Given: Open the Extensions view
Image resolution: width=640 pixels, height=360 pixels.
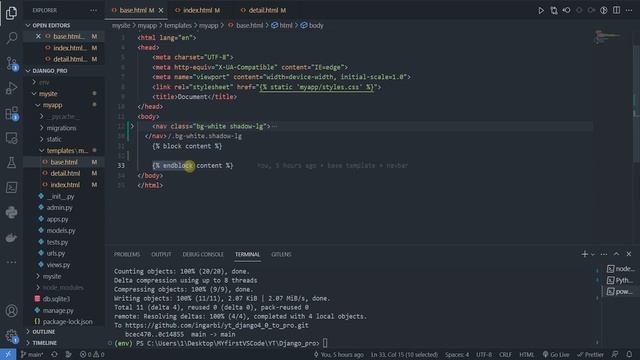Looking at the screenshot, I should click(x=11, y=113).
